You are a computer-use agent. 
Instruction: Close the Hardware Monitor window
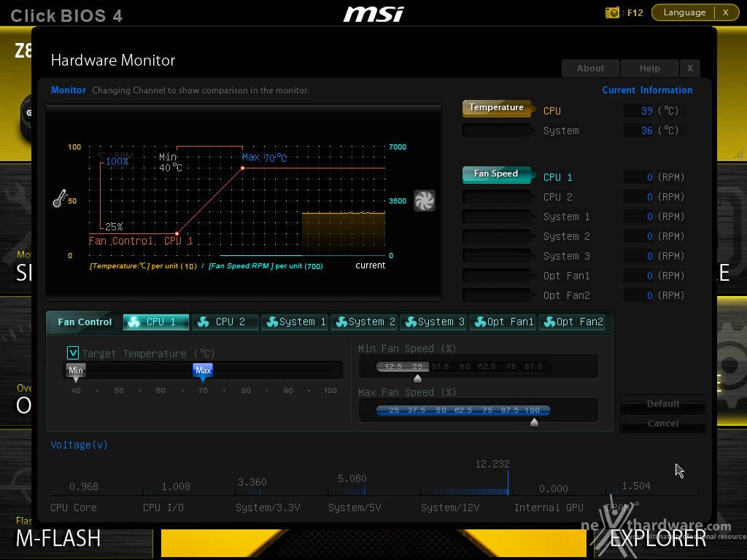(x=690, y=68)
